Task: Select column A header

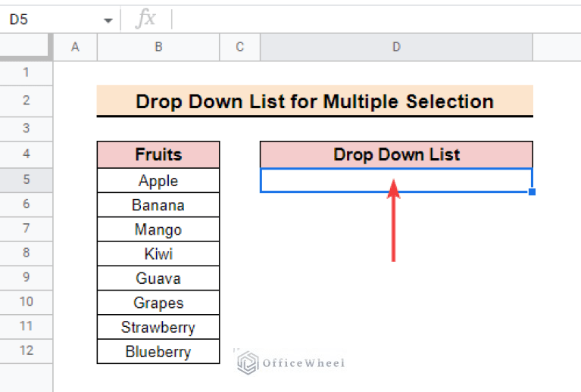Action: (x=75, y=47)
